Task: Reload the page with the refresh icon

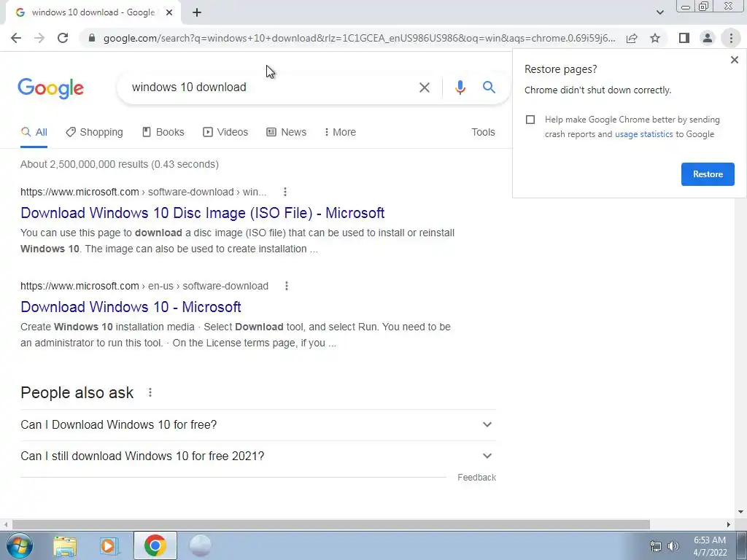Action: (63, 38)
